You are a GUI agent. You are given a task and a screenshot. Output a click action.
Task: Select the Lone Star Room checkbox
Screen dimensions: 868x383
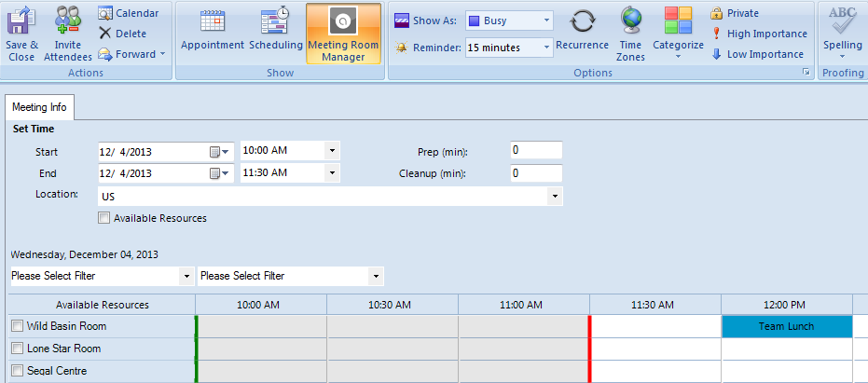tap(17, 349)
